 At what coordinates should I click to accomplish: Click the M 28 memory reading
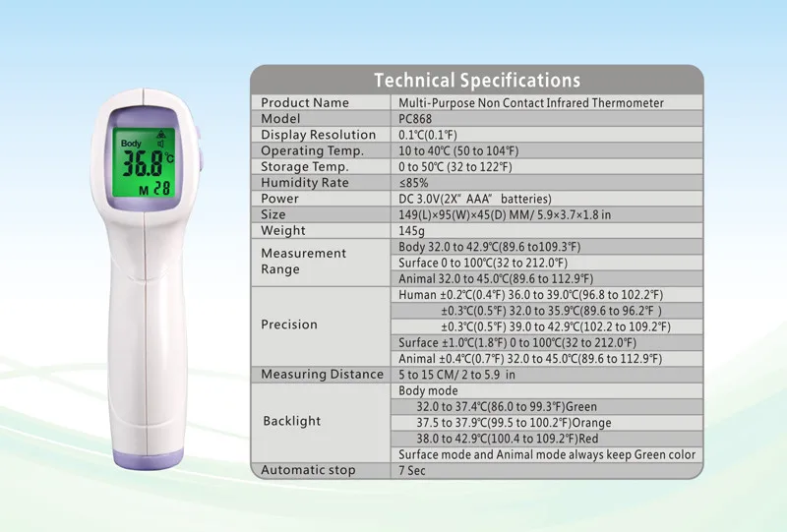(154, 189)
